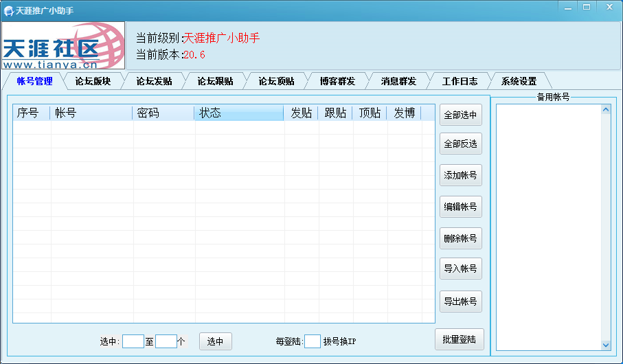Open the 消息群发 tab
The image size is (623, 364).
point(398,81)
